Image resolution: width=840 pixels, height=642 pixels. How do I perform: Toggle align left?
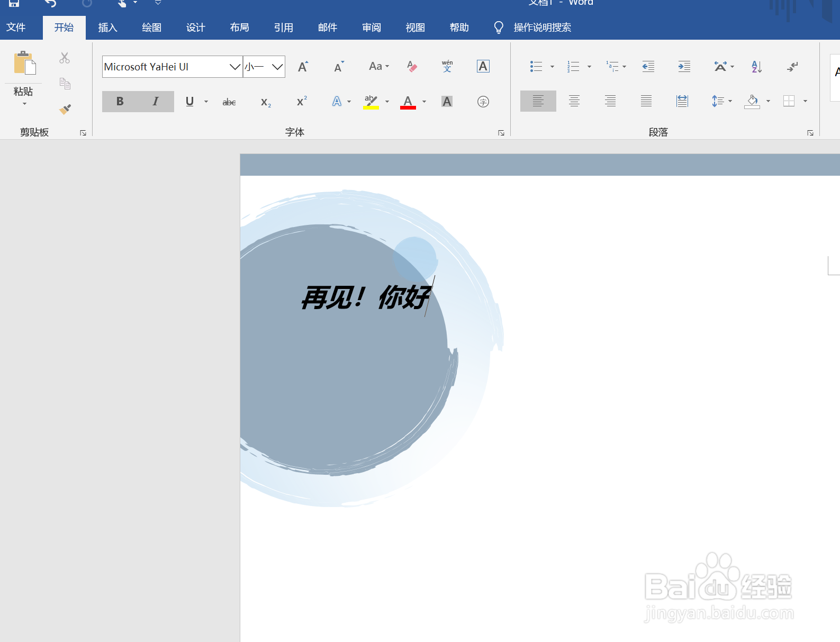538,101
